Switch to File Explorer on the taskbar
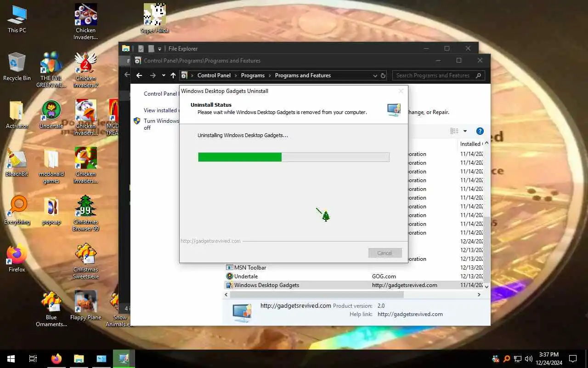This screenshot has width=588, height=368. (79, 359)
